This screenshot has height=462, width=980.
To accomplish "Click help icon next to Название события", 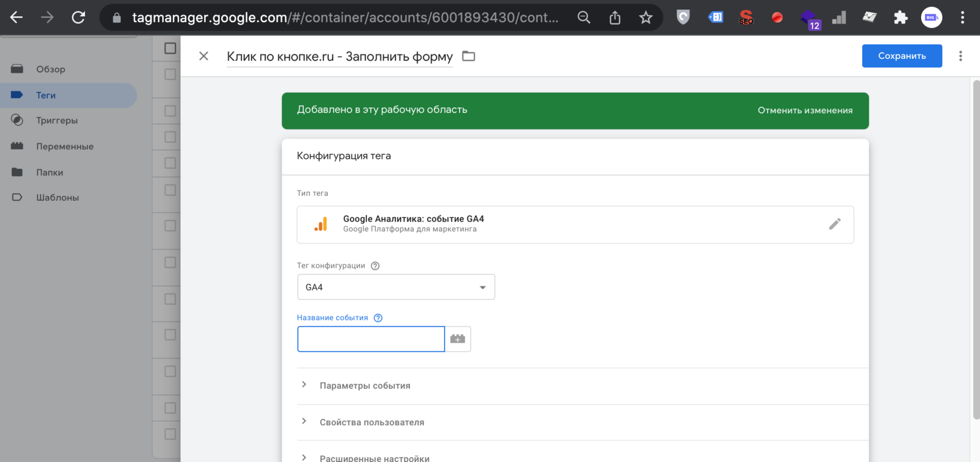I will [x=378, y=318].
